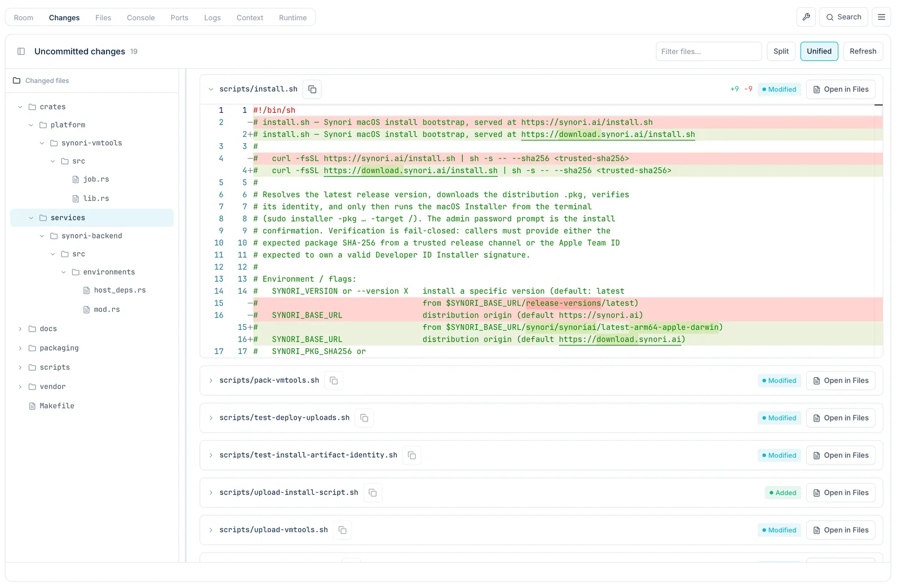Open the Logs tab
This screenshot has height=588, width=902.
(213, 17)
